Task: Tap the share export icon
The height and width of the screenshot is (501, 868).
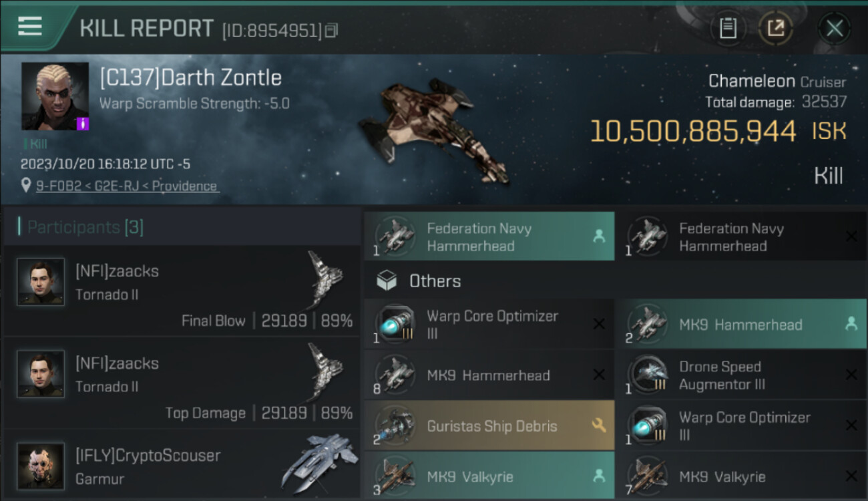Action: coord(776,28)
